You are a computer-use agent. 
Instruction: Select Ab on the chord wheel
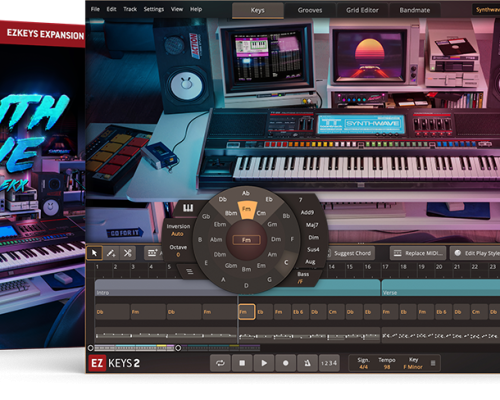[x=246, y=193]
